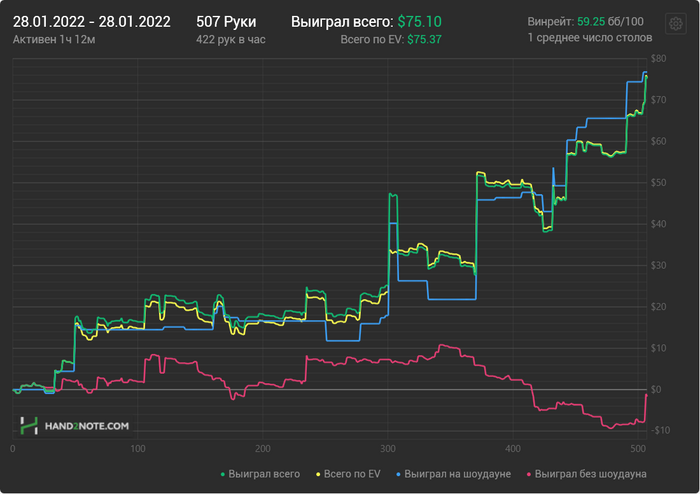The width and height of the screenshot is (700, 494).
Task: Click the yellow dot before 'Всего по EV'
Action: pyautogui.click(x=318, y=474)
